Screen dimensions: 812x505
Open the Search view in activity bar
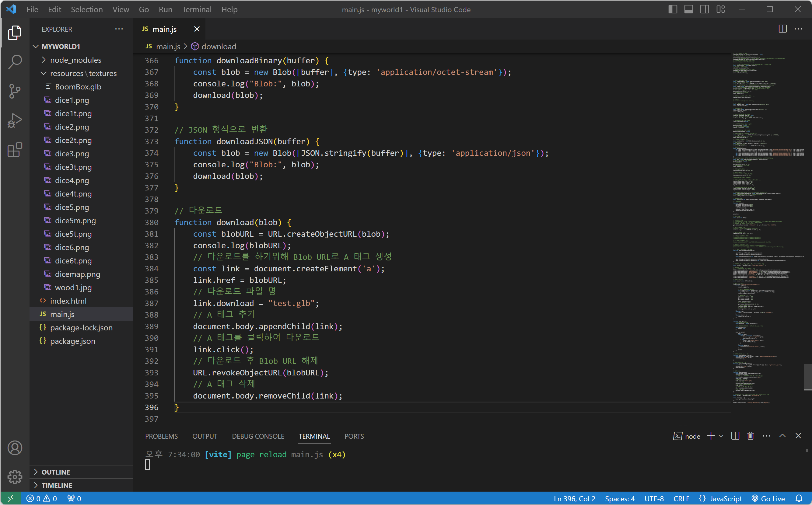(x=15, y=61)
